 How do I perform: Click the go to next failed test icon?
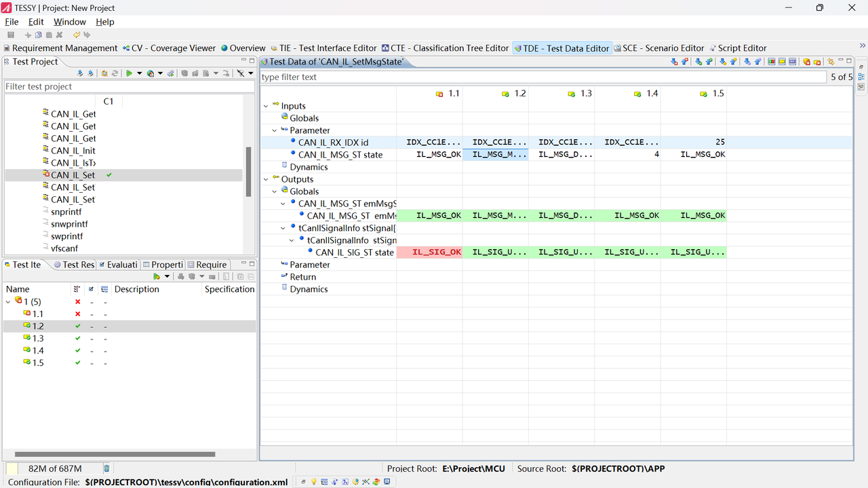pos(674,62)
